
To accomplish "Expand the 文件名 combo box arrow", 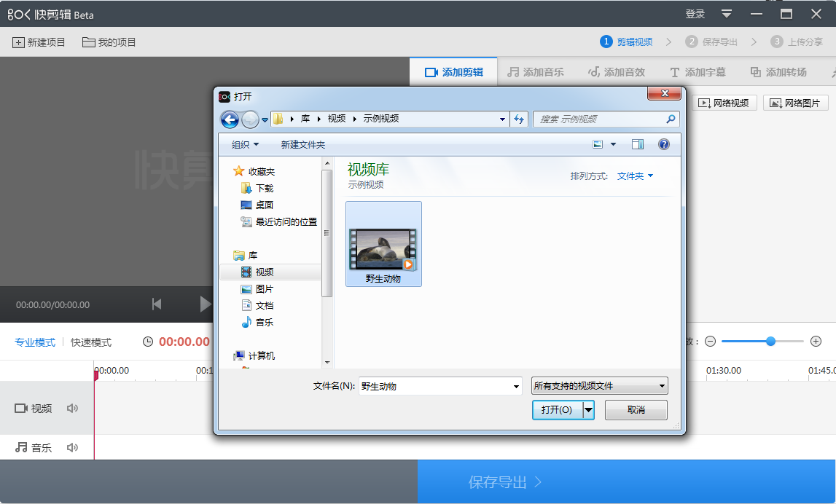I will (x=516, y=386).
